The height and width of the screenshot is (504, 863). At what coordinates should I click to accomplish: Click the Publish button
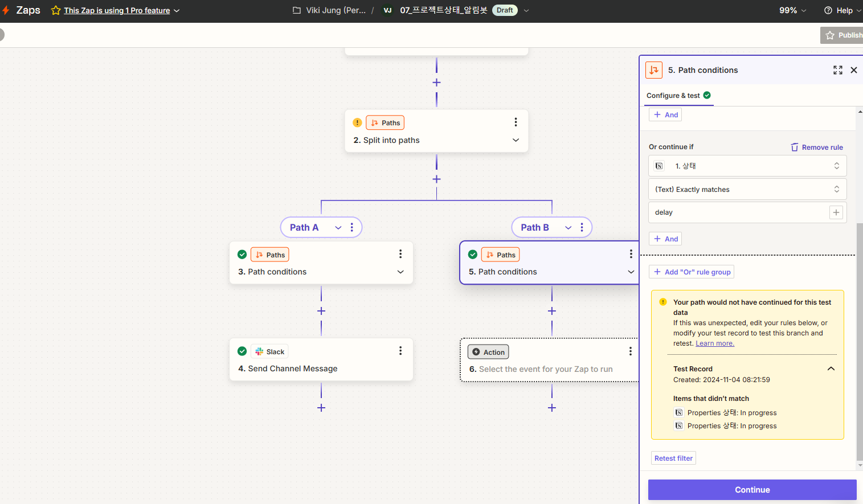pyautogui.click(x=842, y=35)
